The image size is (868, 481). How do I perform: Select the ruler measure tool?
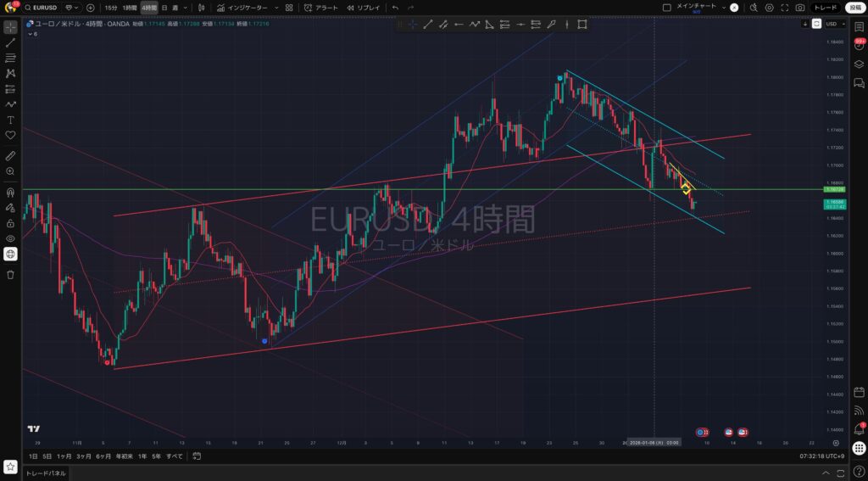[x=10, y=156]
